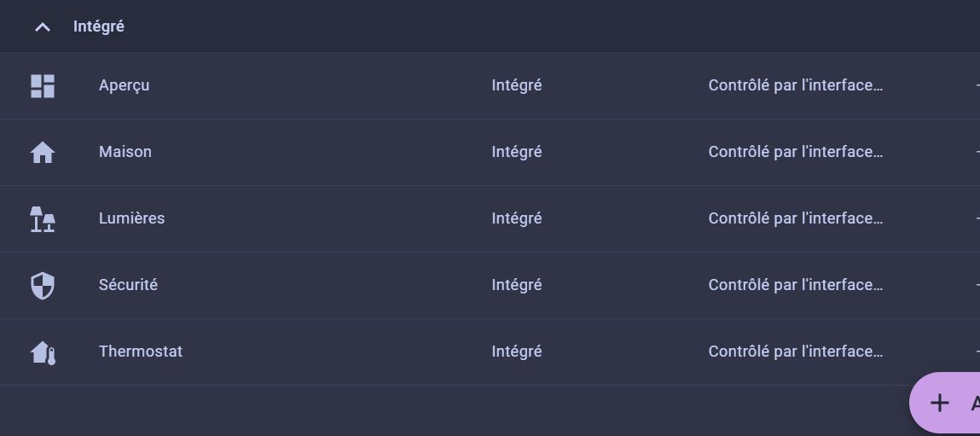Click Intégré type in Thermostat row

pyautogui.click(x=517, y=352)
